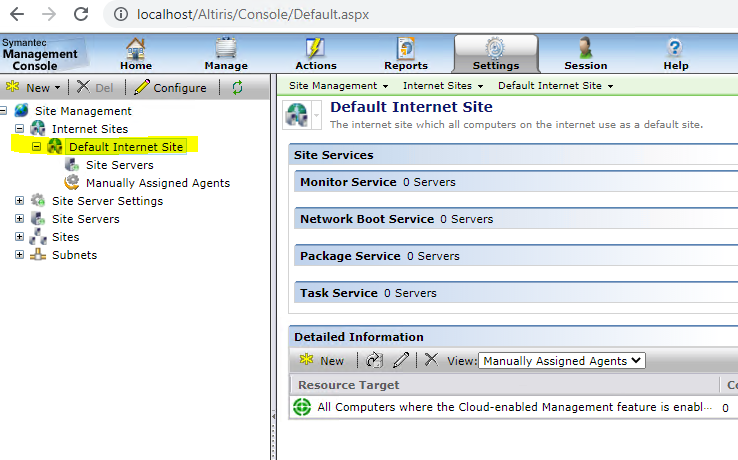Click the Manually Assigned Agents gear icon

(x=72, y=182)
